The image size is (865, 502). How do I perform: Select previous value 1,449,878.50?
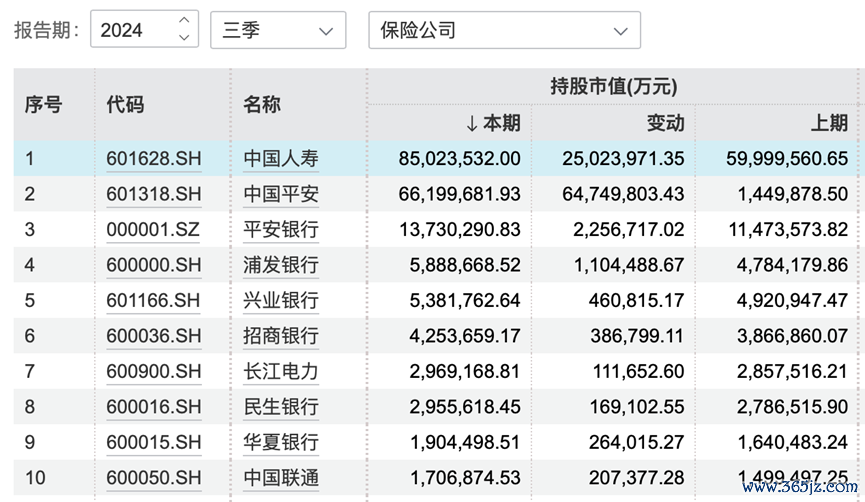tap(793, 194)
